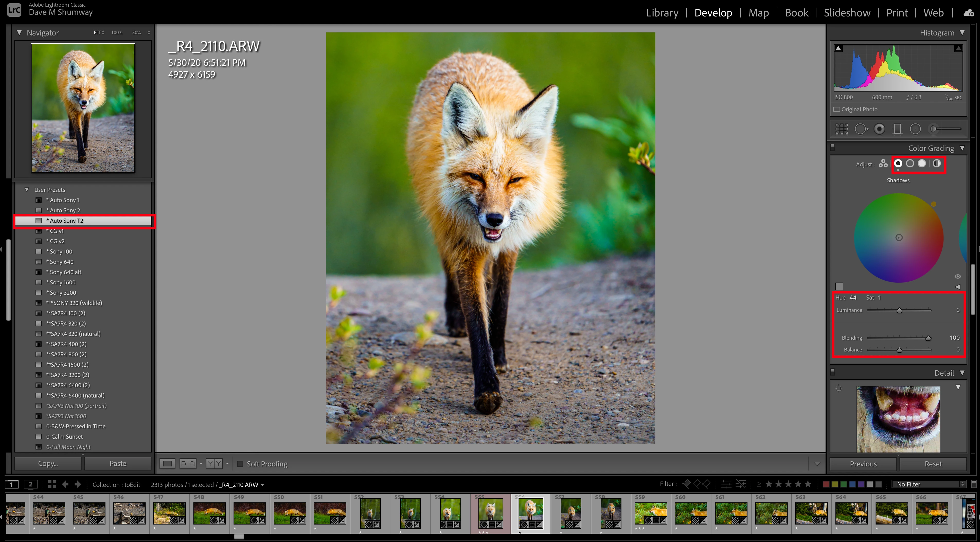This screenshot has height=542, width=980.
Task: Select the Graduated Filter tool
Action: 897,129
